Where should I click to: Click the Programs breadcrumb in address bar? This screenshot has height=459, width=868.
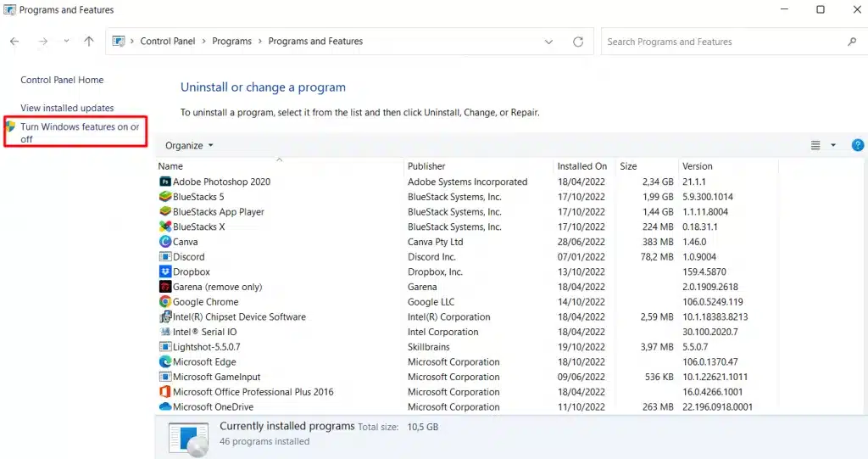[x=231, y=42]
